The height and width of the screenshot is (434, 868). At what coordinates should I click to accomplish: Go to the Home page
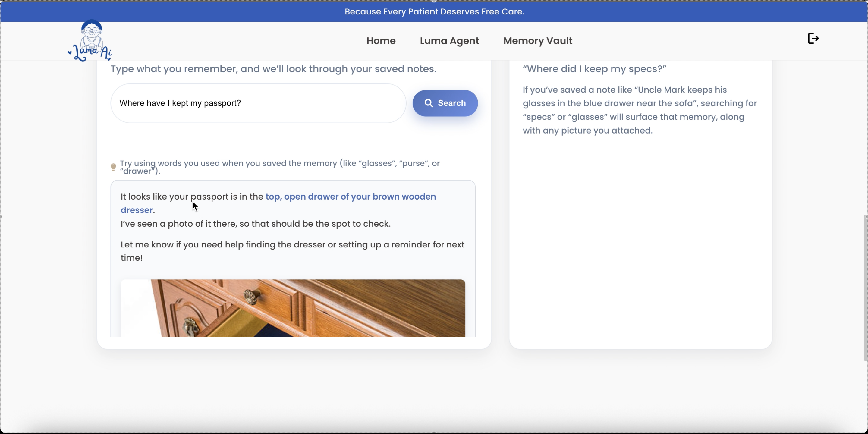pos(381,41)
